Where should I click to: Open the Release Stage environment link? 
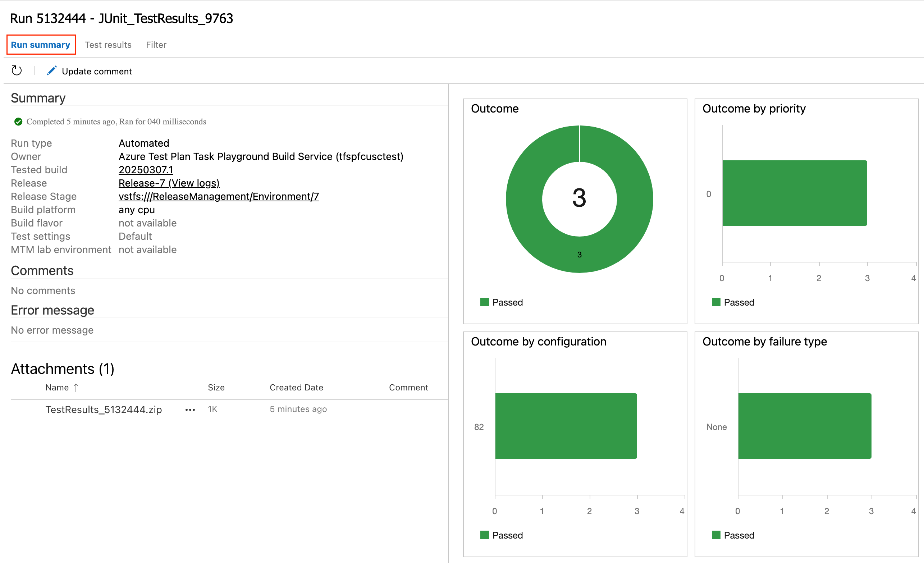click(x=219, y=196)
